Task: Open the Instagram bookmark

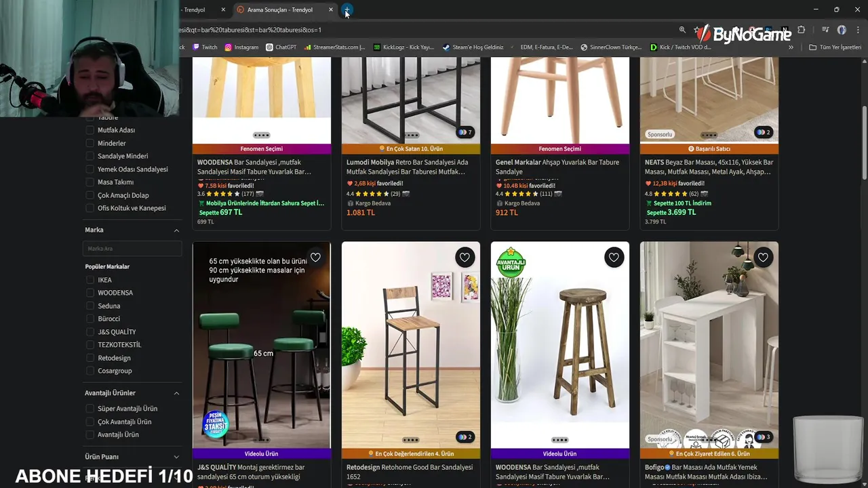Action: click(x=241, y=47)
